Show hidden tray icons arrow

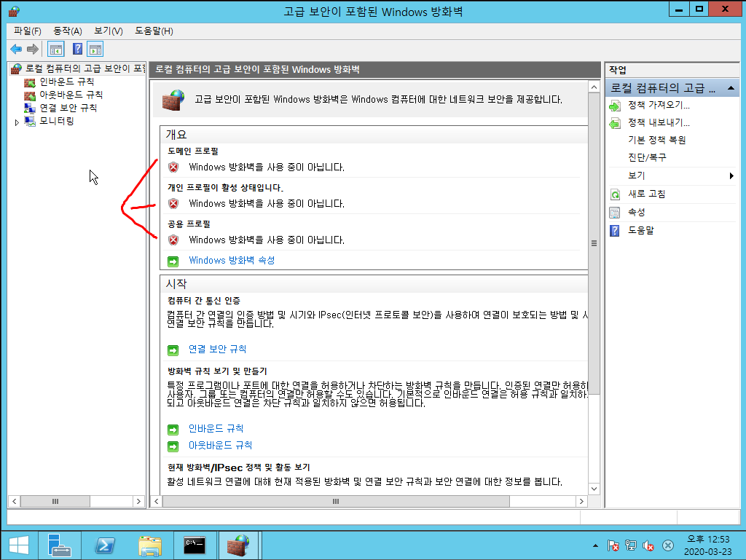pos(595,545)
